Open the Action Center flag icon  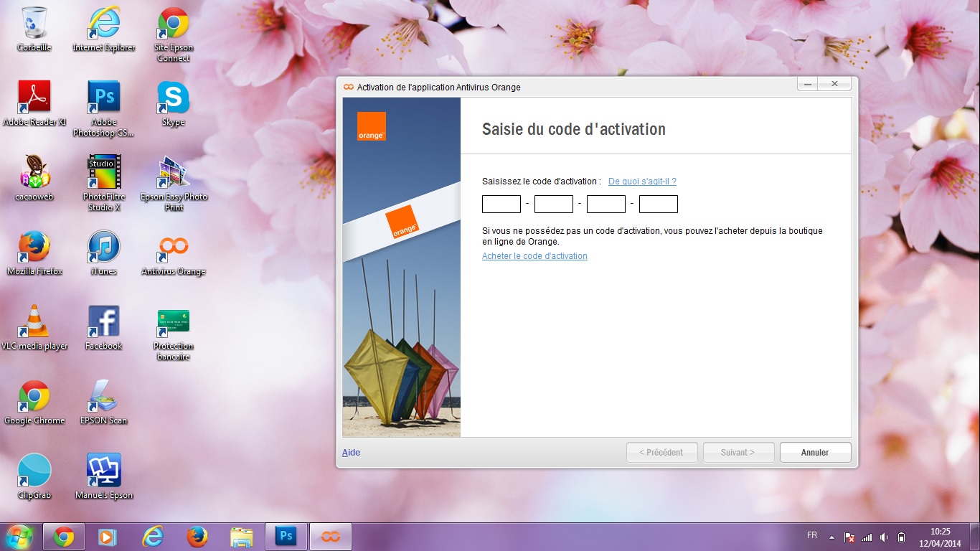coord(849,537)
